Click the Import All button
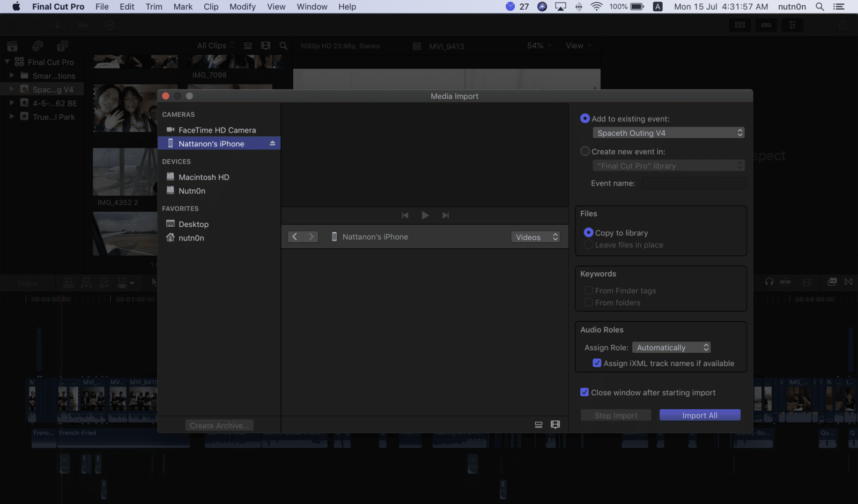The height and width of the screenshot is (504, 858). tap(700, 416)
